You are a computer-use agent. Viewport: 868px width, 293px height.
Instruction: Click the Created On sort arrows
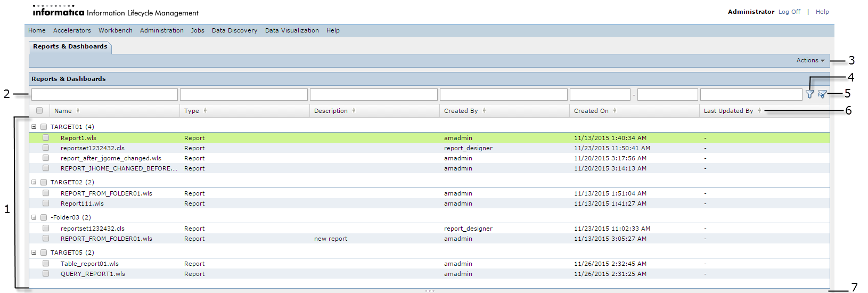pos(615,111)
